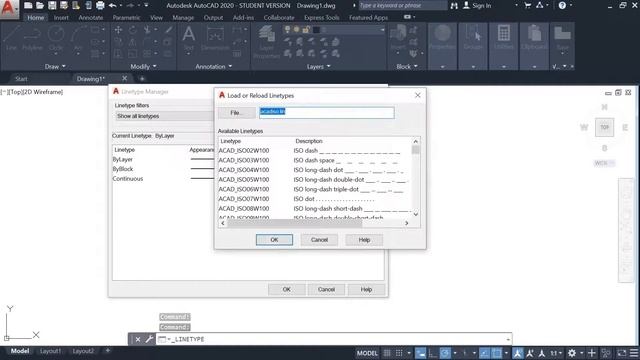Click the Open file icon in quick access toolbar
This screenshot has height=360, width=640.
tap(40, 5)
